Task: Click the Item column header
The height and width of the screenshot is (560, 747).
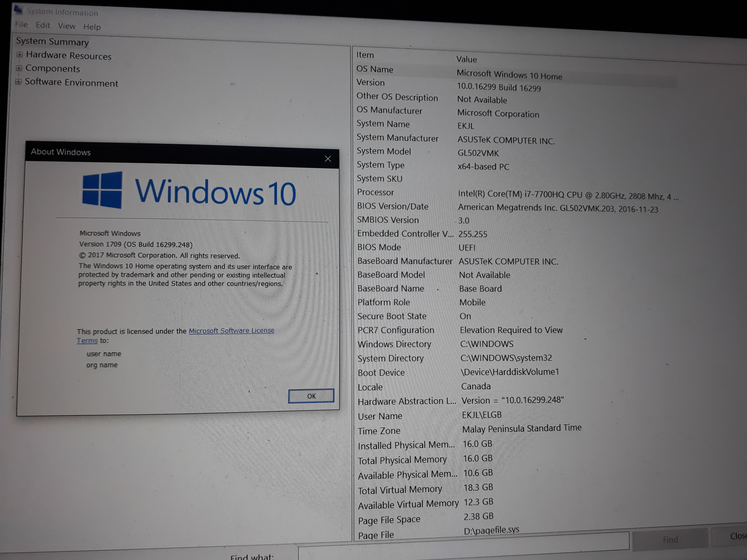Action: pos(365,55)
